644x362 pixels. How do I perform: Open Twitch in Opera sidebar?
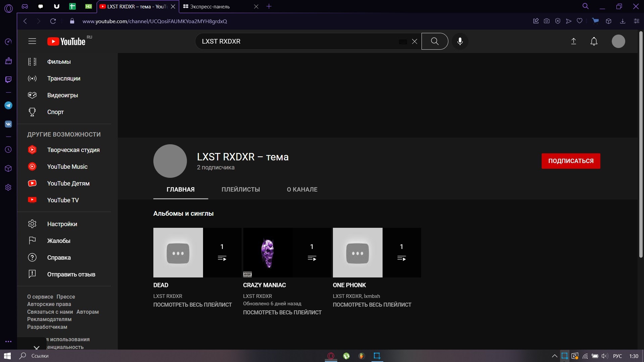tap(8, 80)
